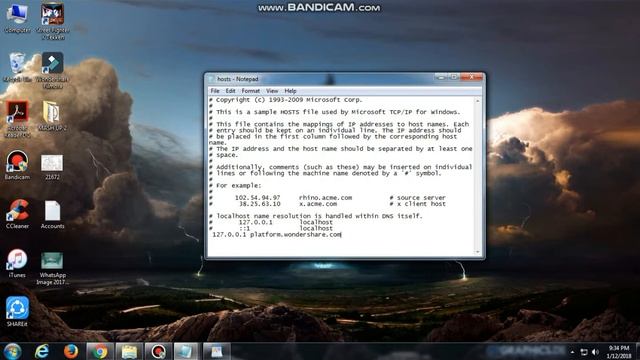The width and height of the screenshot is (640, 360).
Task: Click the '::1 localhost' line
Action: pyautogui.click(x=271, y=229)
